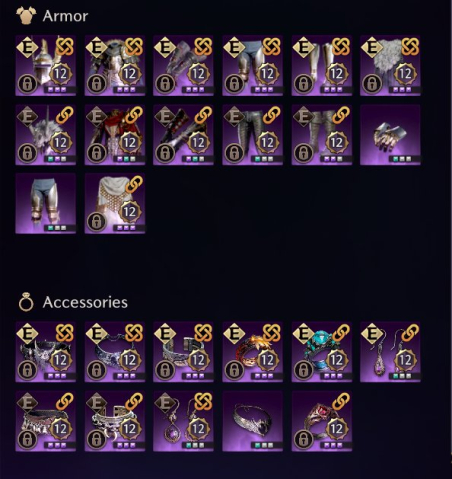Select the white fur cloak armor
This screenshot has height=479, width=452.
click(390, 65)
